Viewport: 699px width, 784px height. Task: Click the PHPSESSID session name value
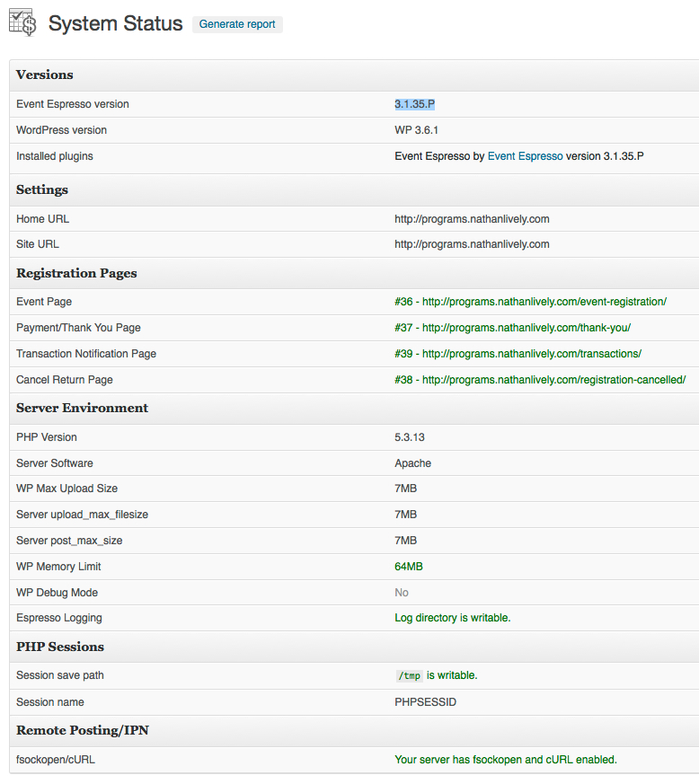pyautogui.click(x=425, y=702)
